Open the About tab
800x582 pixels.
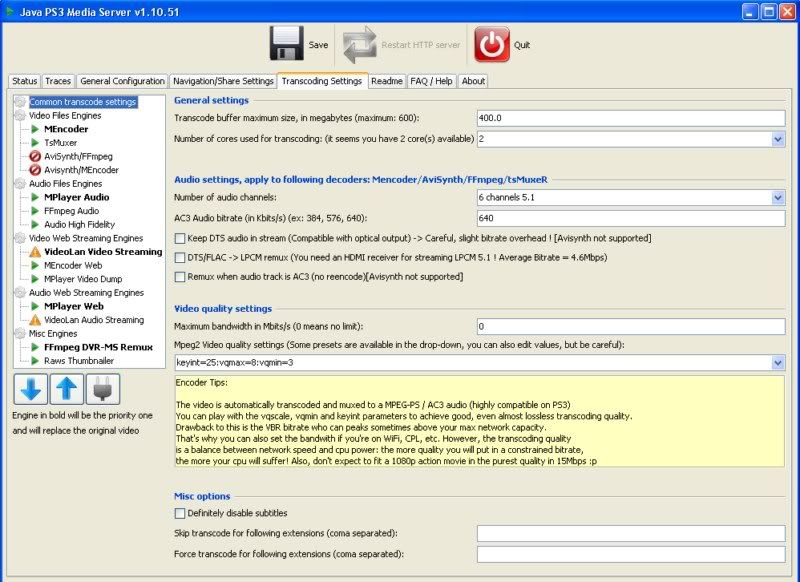[x=473, y=81]
